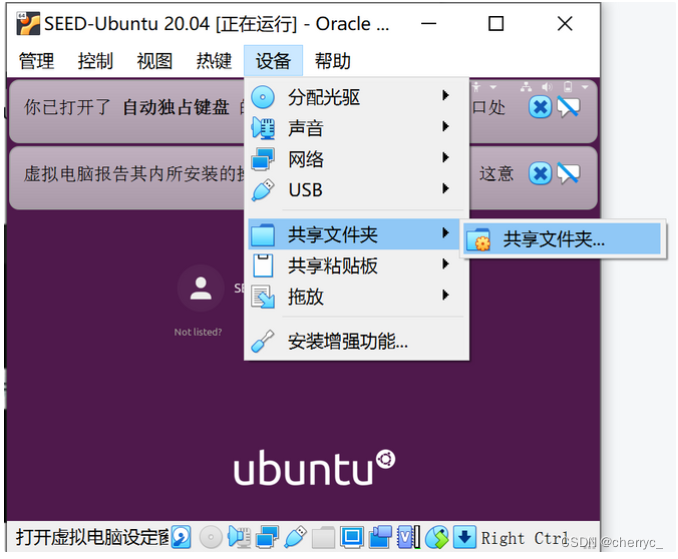Open the 热键 menu

coord(214,61)
